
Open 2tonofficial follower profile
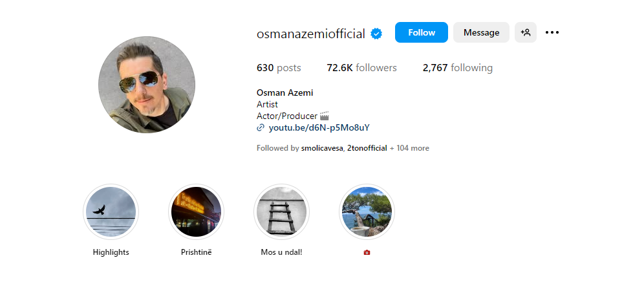tap(367, 148)
